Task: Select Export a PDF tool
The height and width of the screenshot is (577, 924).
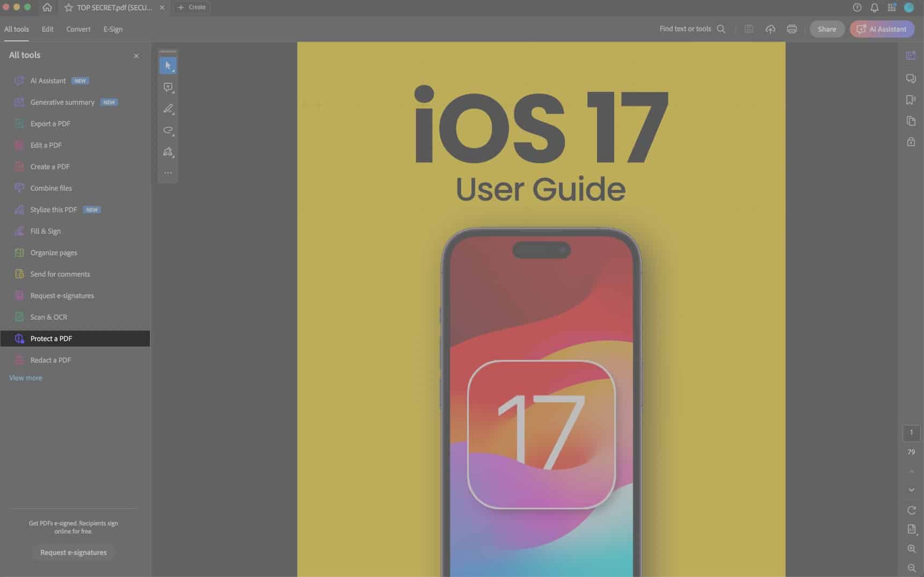Action: (x=75, y=124)
